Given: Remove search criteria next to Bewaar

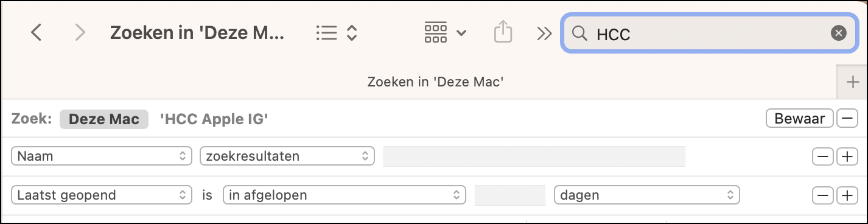Looking at the screenshot, I should click(x=847, y=119).
